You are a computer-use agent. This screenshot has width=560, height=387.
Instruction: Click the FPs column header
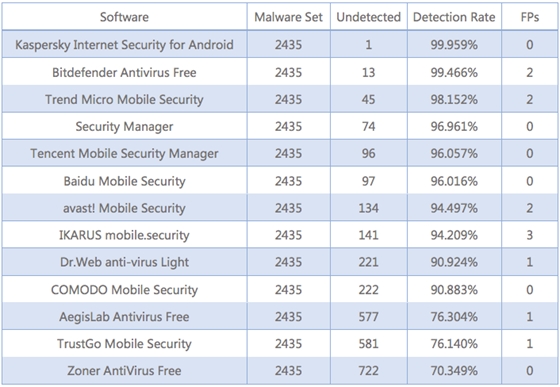[530, 17]
